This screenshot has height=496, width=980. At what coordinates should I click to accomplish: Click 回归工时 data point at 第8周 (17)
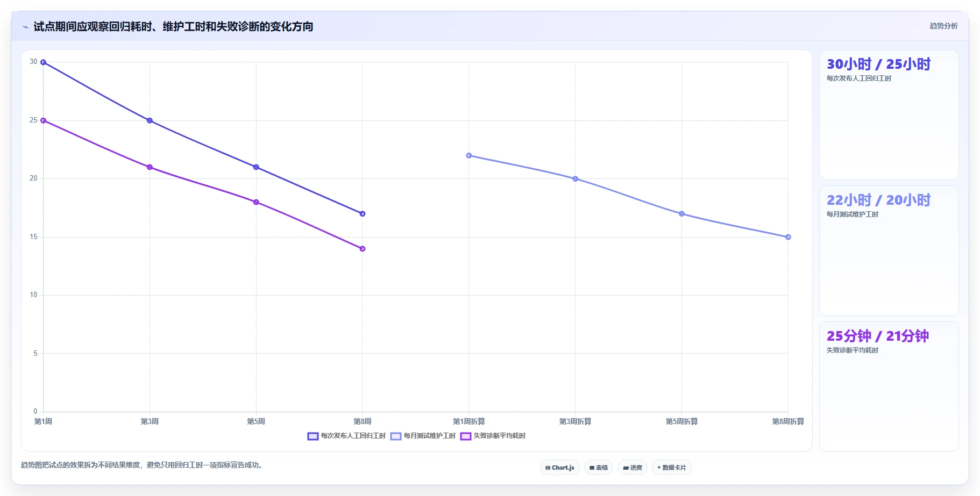tap(363, 214)
